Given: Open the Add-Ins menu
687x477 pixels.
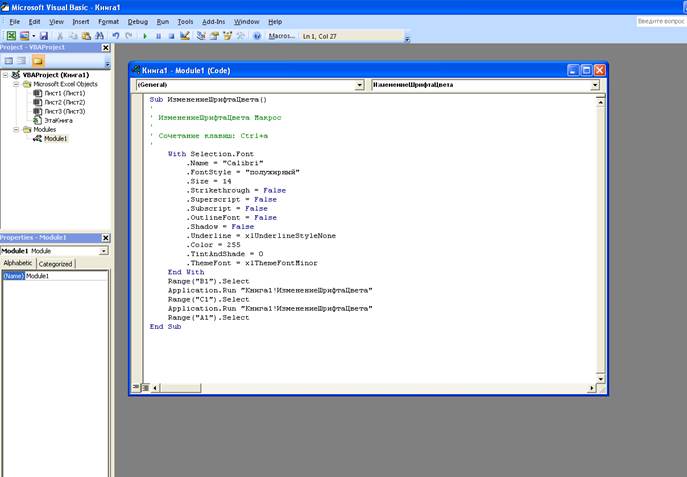Looking at the screenshot, I should click(213, 21).
